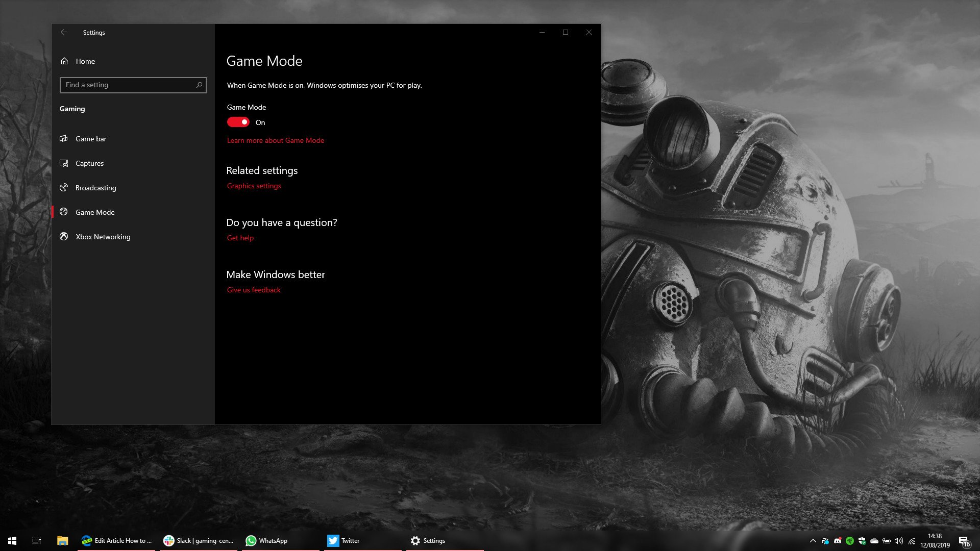Click the Give us feedback link
980x551 pixels.
[x=254, y=289]
